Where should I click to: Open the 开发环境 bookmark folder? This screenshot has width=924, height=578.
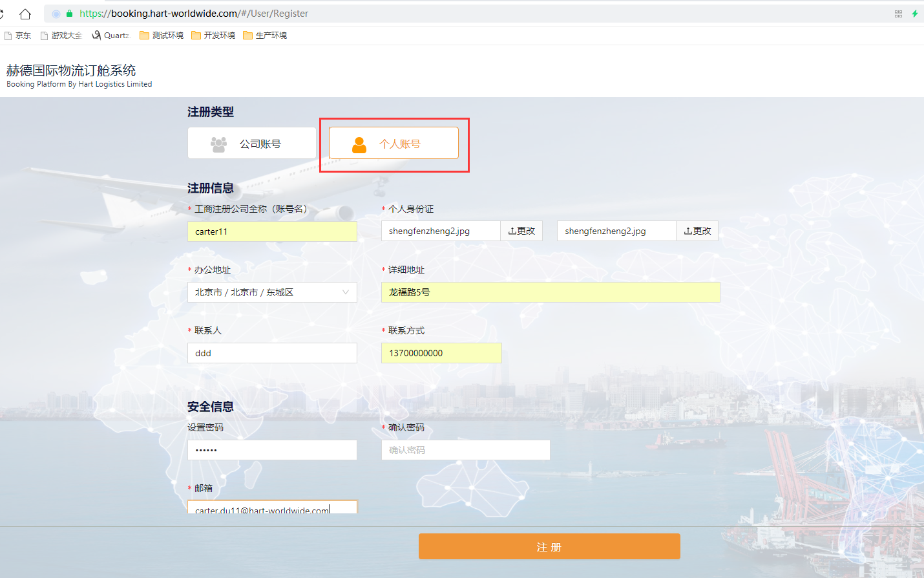coord(213,36)
